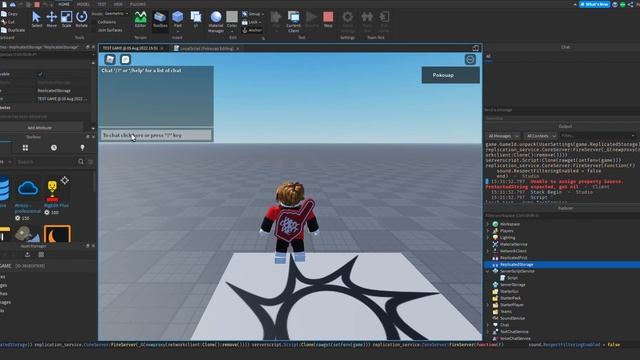Copy the selection via Copy button

click(9, 14)
